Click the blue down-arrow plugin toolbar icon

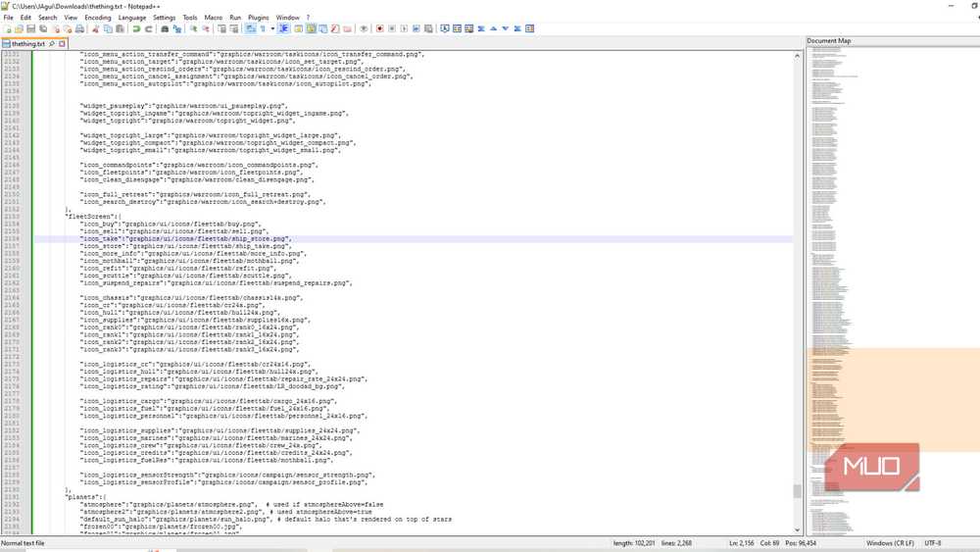pyautogui.click(x=505, y=28)
